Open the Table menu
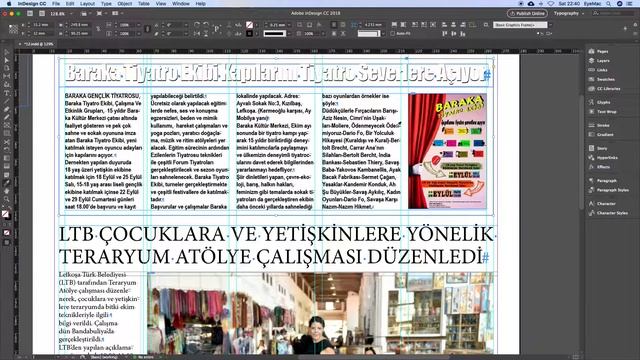The image size is (640, 360). click(144, 4)
